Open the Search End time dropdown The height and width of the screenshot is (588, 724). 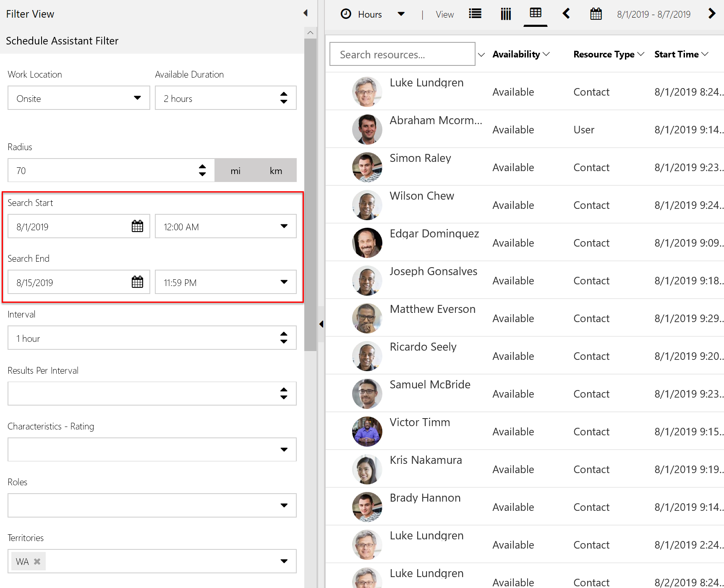point(284,282)
